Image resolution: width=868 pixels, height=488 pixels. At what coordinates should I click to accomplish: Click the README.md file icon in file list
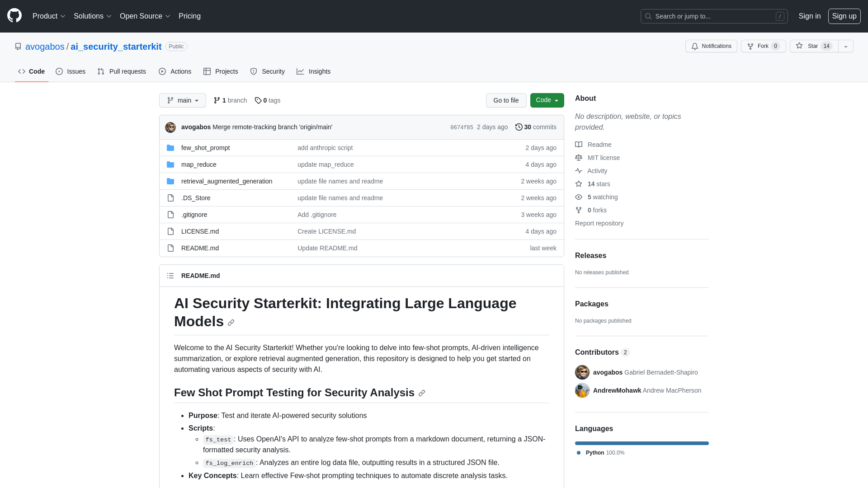coord(170,248)
